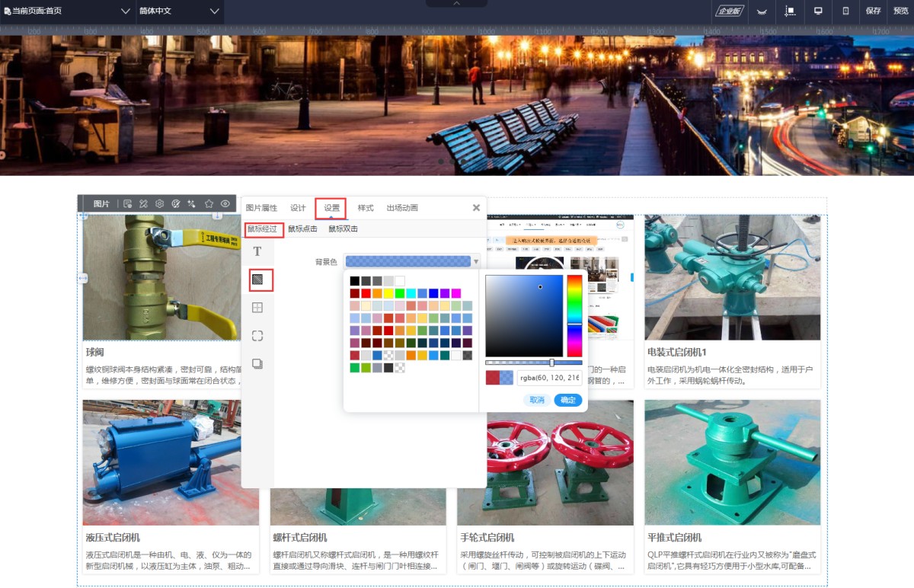Click the 图片 label in image toolbar

pos(101,204)
